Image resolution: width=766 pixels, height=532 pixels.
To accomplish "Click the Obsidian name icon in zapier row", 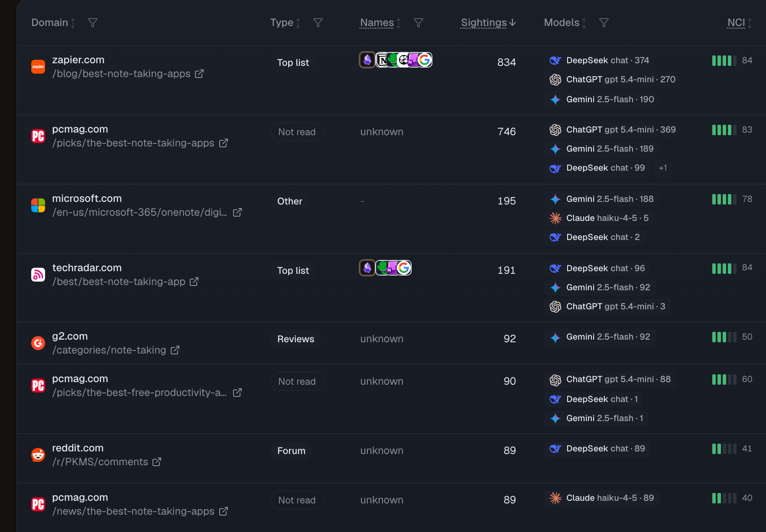I will click(367, 60).
